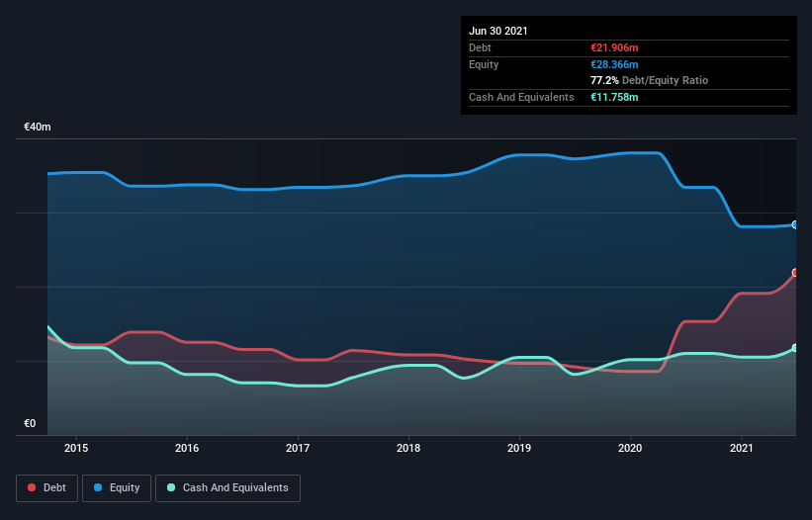Click the €40m y-axis label
The width and height of the screenshot is (812, 520).
(x=38, y=128)
